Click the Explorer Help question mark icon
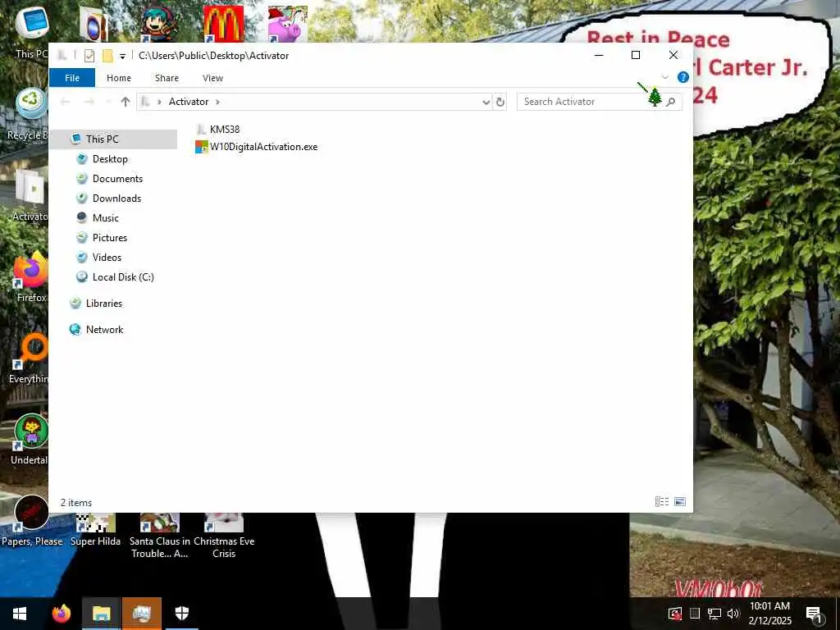840x630 pixels. [683, 77]
